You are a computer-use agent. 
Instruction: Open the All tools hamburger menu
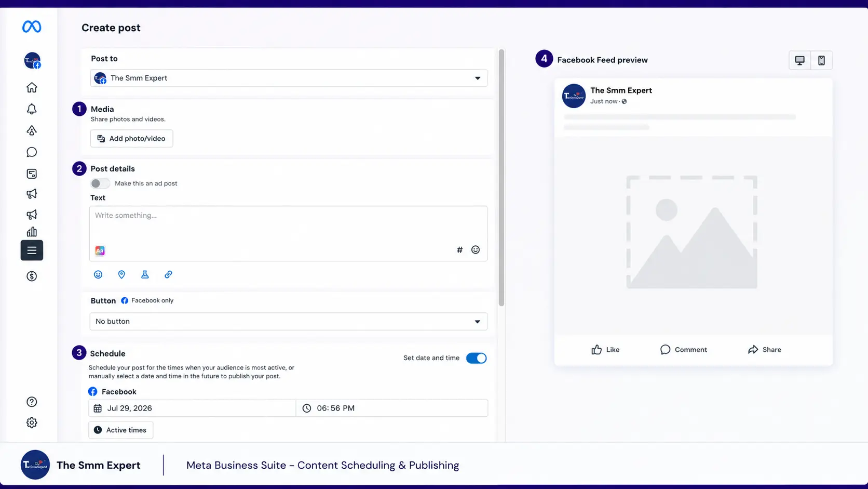pos(32,250)
